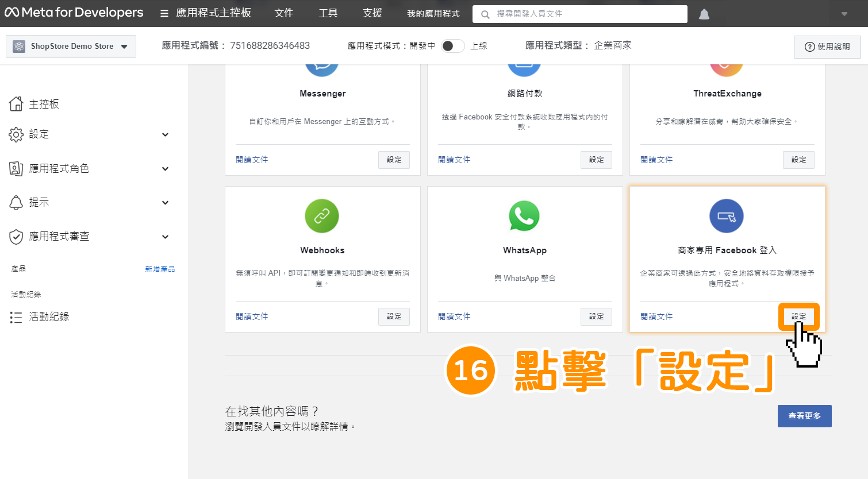868x479 pixels.
Task: Toggle the 開發中/上線 app mode switch
Action: pyautogui.click(x=452, y=46)
